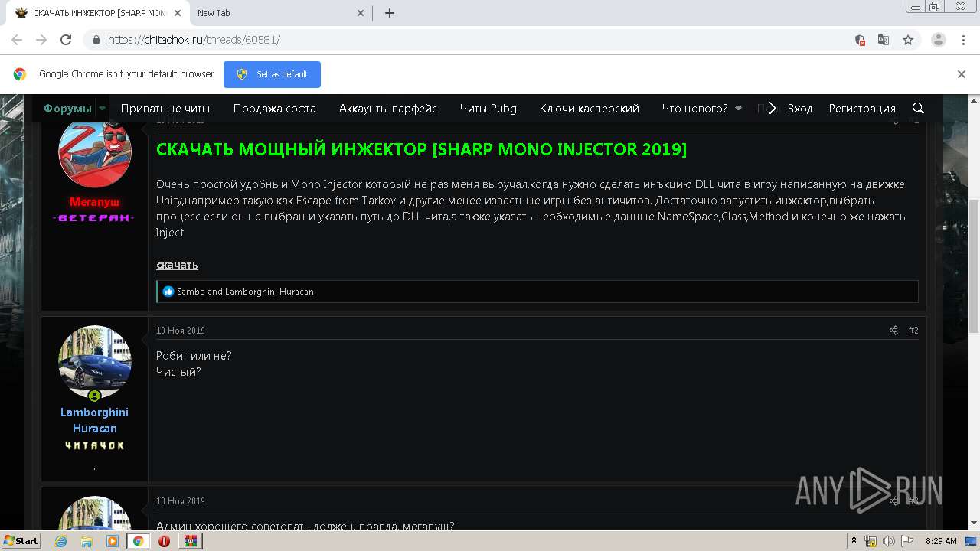This screenshot has height=551, width=980.
Task: Click the blocked content shield icon in address bar
Action: [x=860, y=40]
